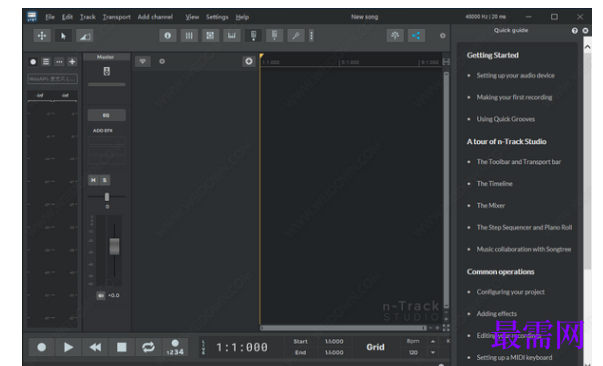Open the Master channel EQ
Screen dimensions: 603x366
pos(107,115)
